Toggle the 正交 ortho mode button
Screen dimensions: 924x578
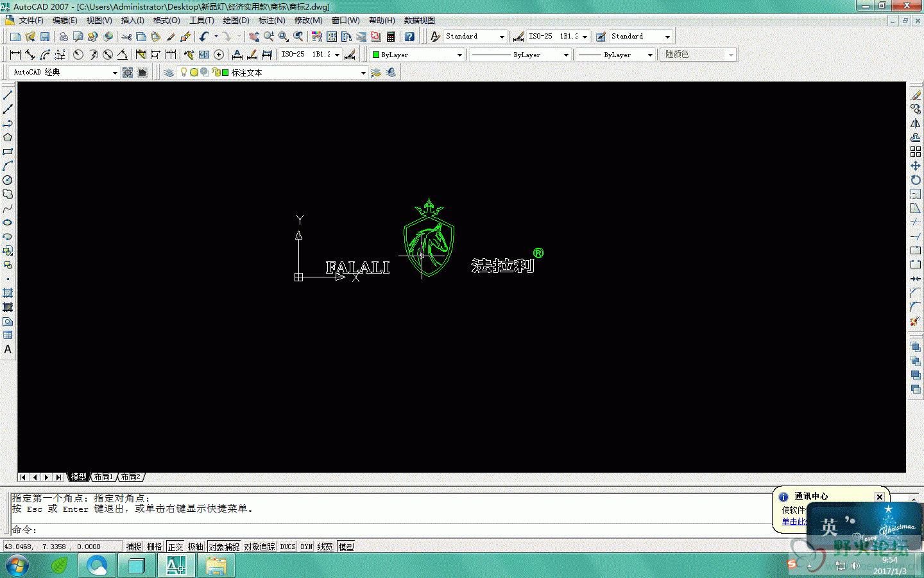pyautogui.click(x=175, y=547)
